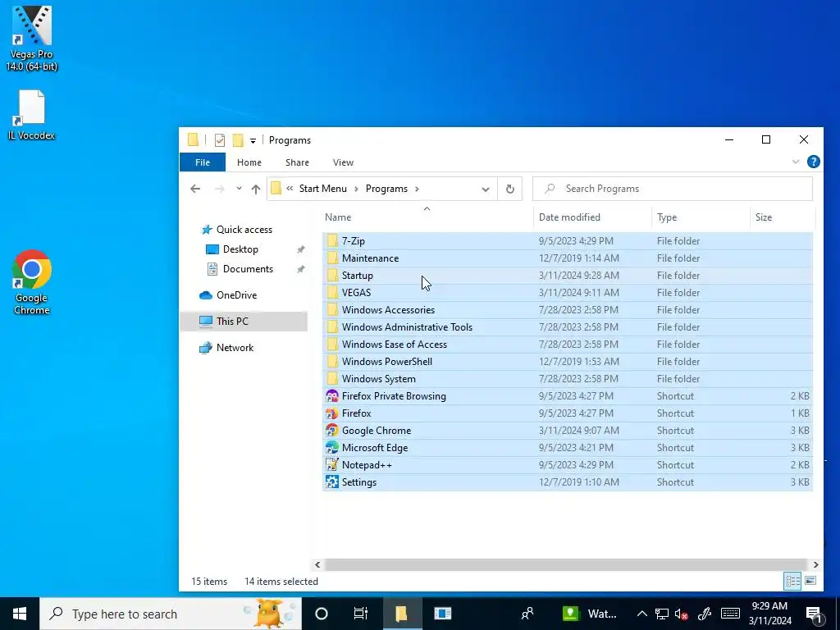840x630 pixels.
Task: Open Cortana circle on taskbar
Action: [x=322, y=614]
